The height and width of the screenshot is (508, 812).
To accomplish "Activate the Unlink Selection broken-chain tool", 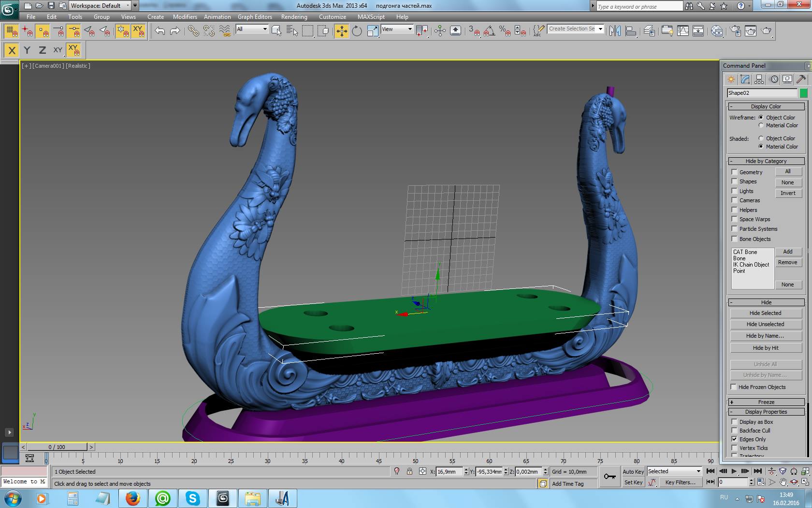I will coord(209,31).
